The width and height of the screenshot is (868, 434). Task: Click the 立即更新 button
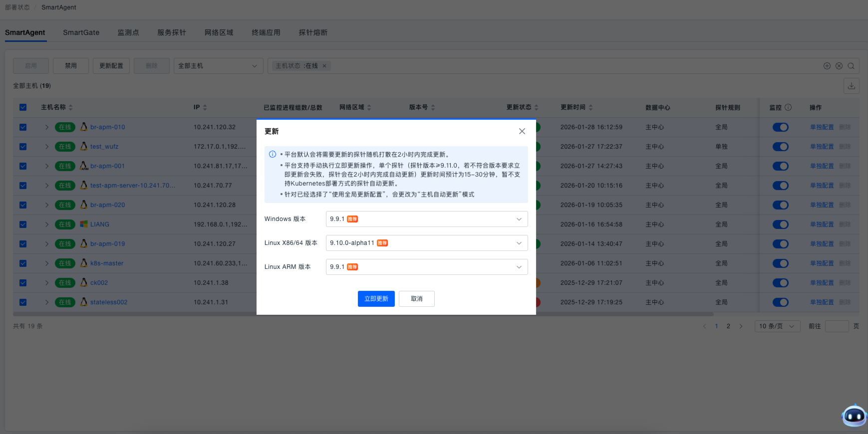(376, 299)
